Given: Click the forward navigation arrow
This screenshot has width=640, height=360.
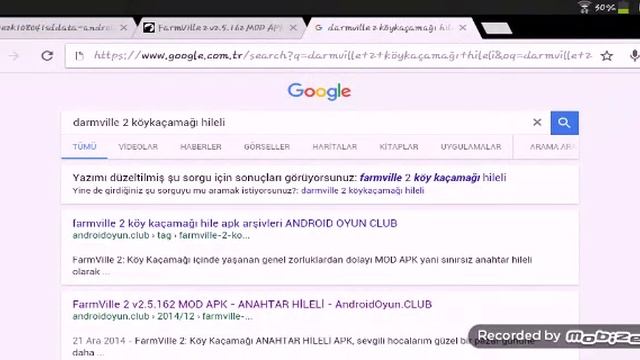Looking at the screenshot, I should (x=14, y=56).
